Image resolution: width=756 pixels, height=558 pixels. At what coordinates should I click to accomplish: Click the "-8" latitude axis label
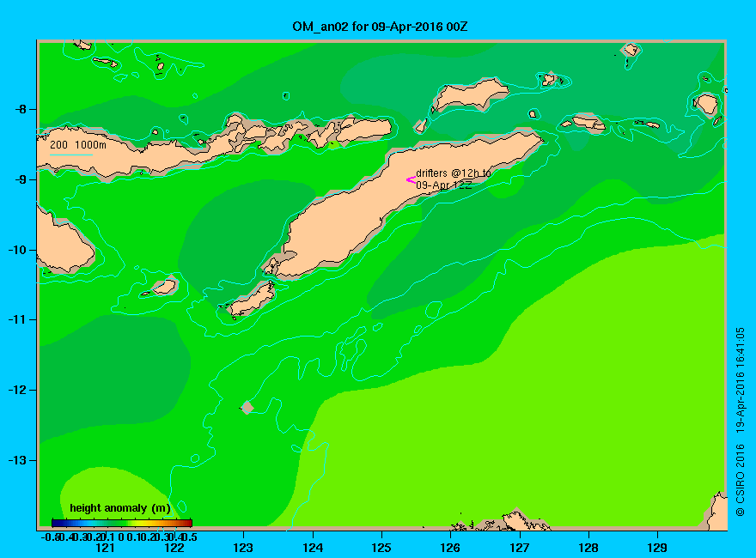[21, 109]
